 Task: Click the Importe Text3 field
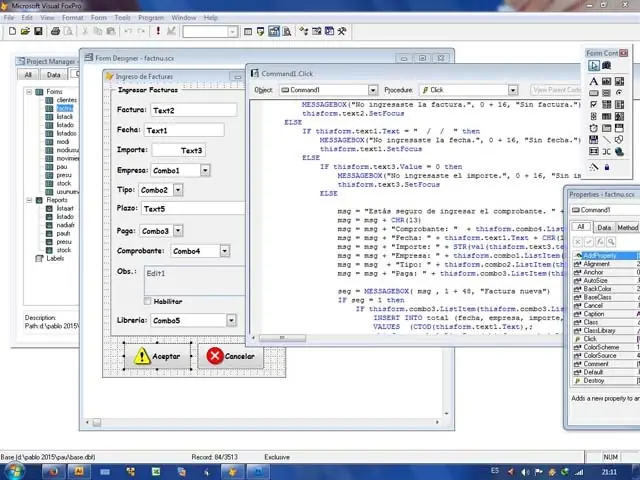(x=178, y=150)
